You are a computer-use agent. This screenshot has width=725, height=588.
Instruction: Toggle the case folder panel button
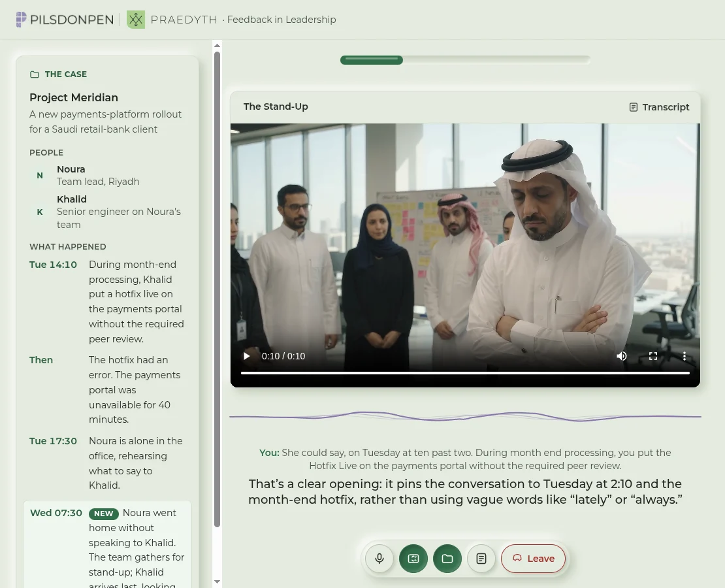click(x=447, y=559)
